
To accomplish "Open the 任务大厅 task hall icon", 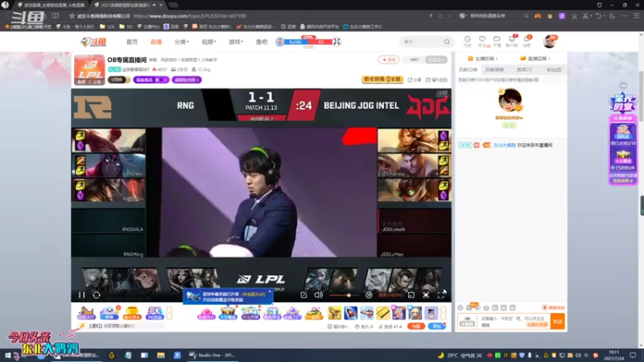I will point(86,313).
